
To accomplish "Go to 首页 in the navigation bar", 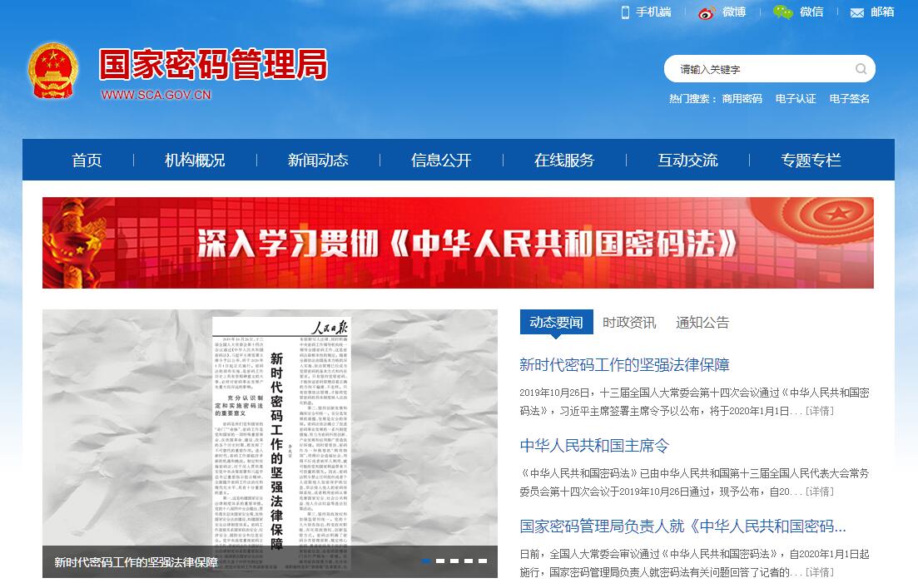I will tap(87, 161).
